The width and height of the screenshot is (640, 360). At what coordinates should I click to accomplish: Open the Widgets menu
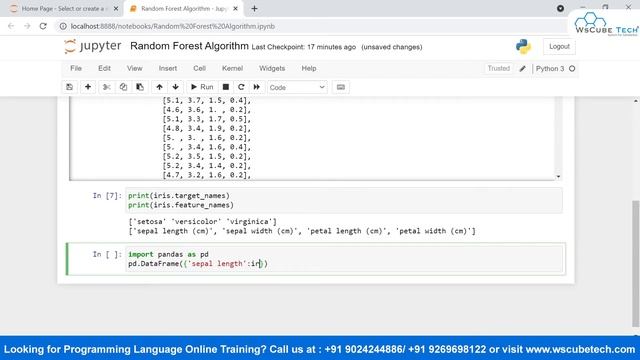pyautogui.click(x=272, y=68)
